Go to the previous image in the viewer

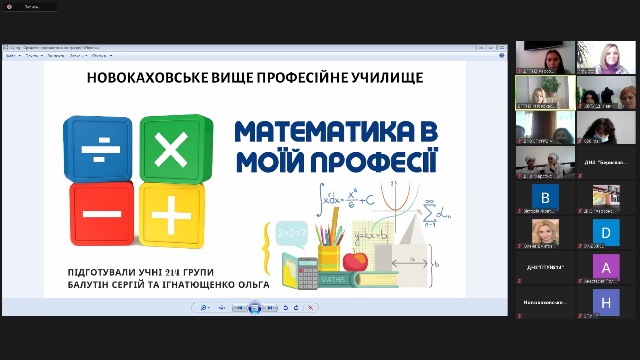pyautogui.click(x=240, y=308)
